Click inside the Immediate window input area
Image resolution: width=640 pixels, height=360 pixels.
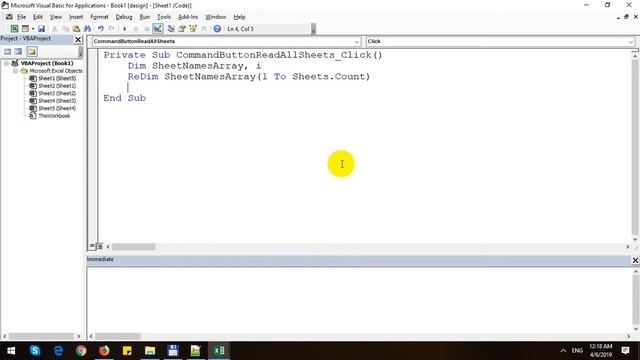tap(359, 300)
